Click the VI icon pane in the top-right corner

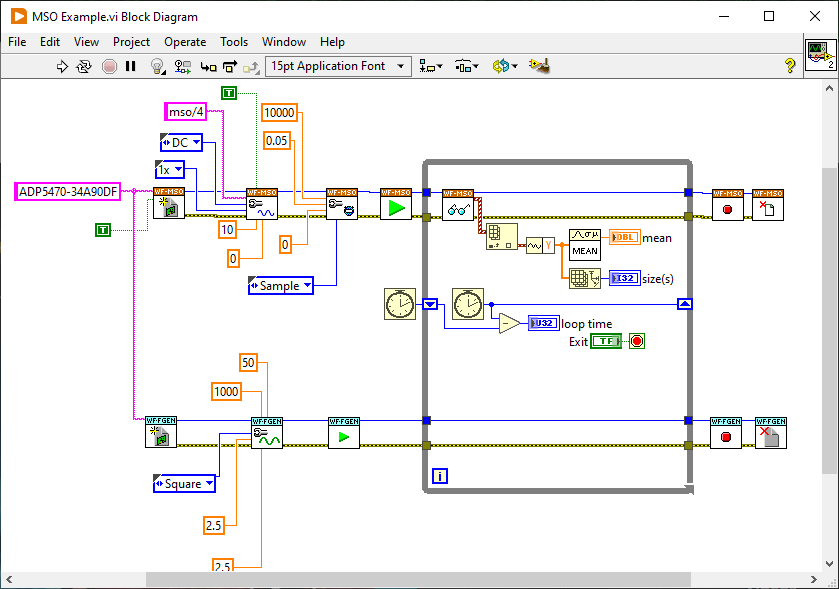(x=820, y=55)
